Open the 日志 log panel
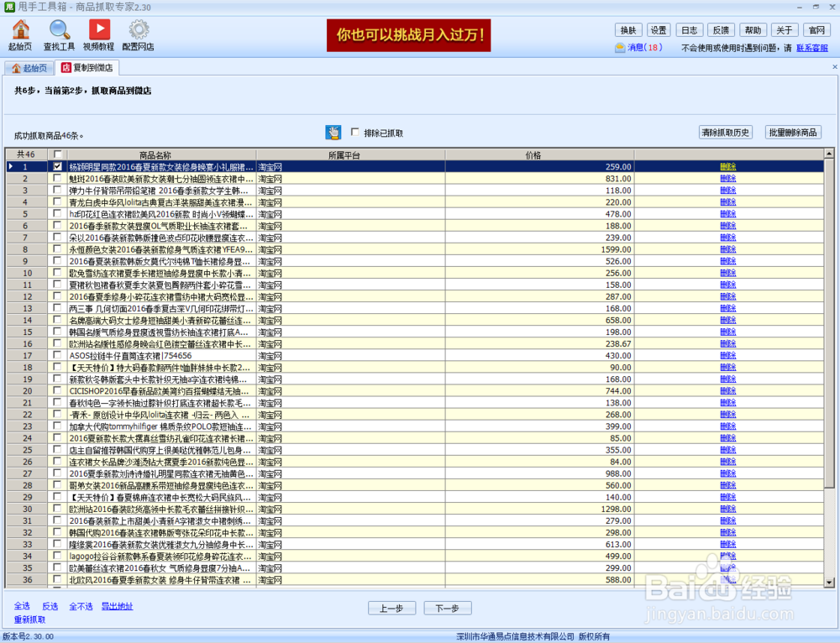This screenshot has height=643, width=840. click(x=690, y=29)
